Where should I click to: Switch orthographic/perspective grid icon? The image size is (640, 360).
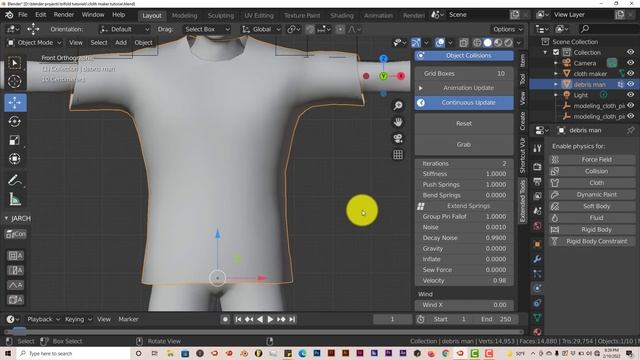click(x=398, y=155)
